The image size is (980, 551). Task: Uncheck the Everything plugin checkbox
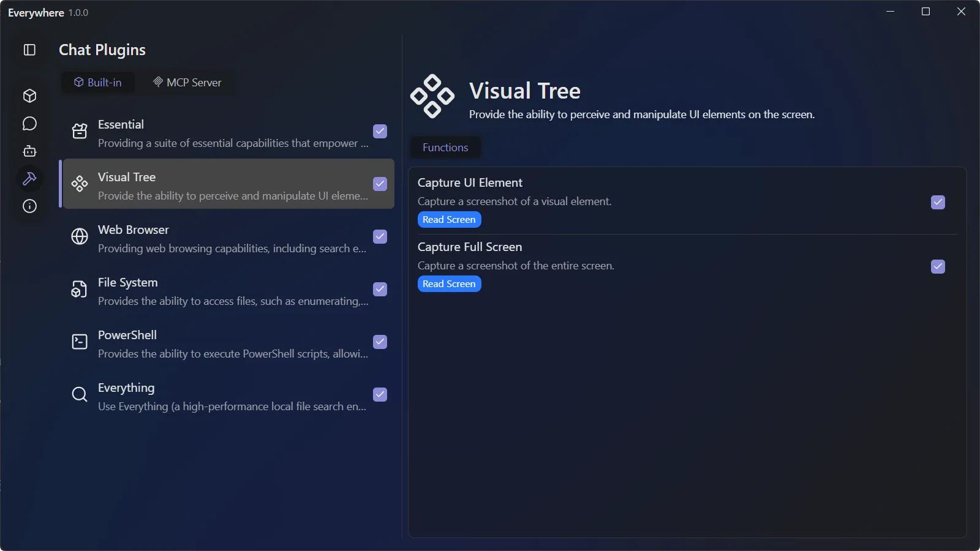pyautogui.click(x=380, y=394)
